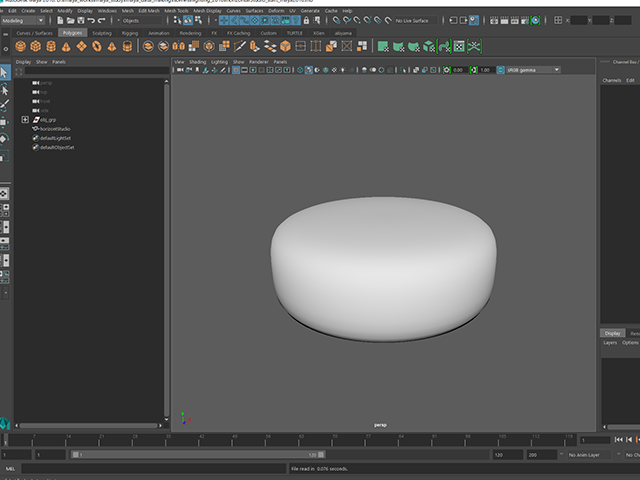The width and height of the screenshot is (640, 480).
Task: Toggle viewport wireframe on shaded cube icon
Action: (309, 70)
